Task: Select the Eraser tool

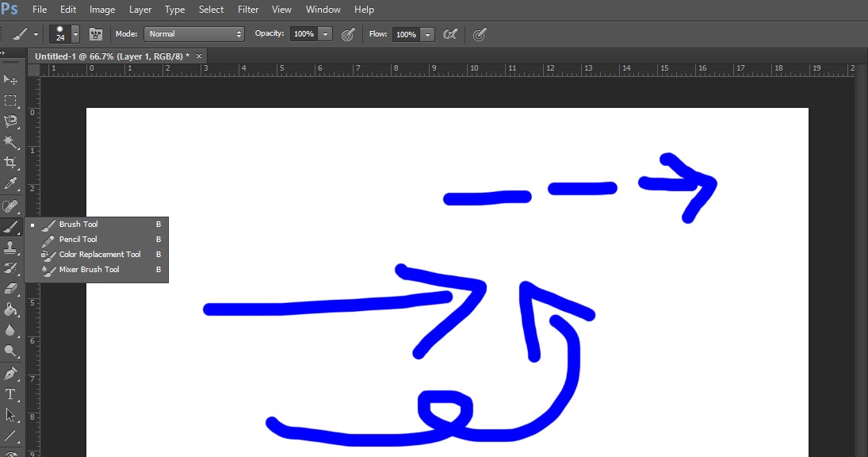Action: [x=10, y=289]
